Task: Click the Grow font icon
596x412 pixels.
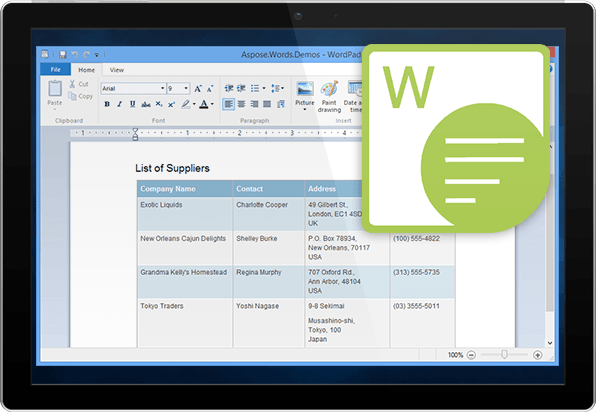Action: point(198,89)
